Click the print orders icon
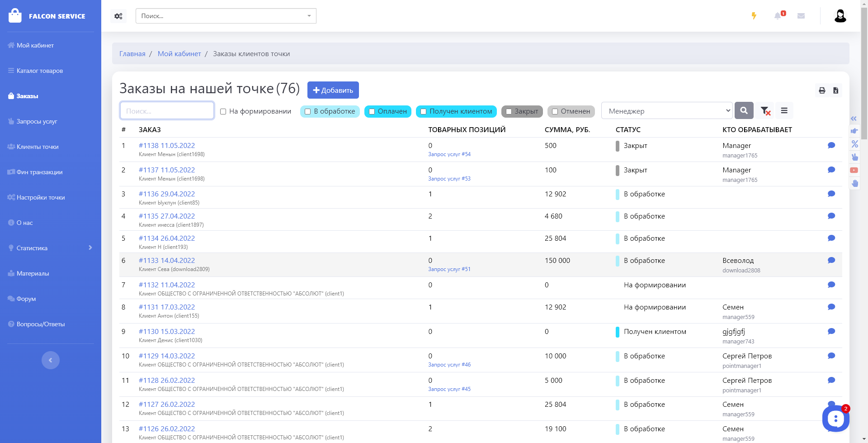Screen dimensions: 868x443 [822, 91]
